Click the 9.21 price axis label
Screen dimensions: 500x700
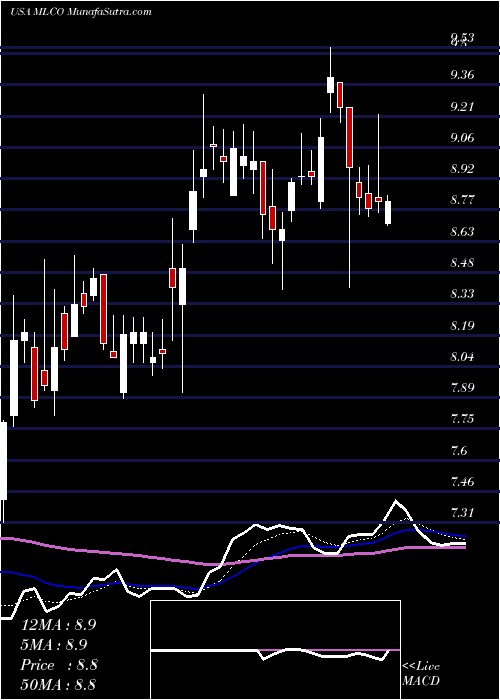click(x=463, y=106)
